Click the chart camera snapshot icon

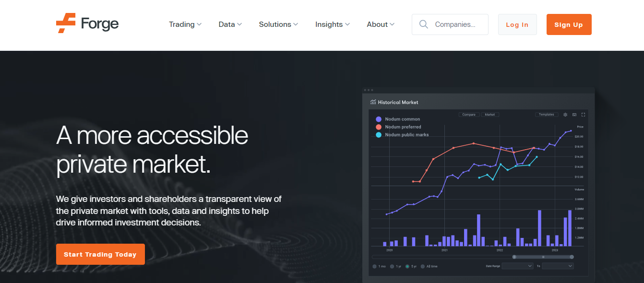574,115
